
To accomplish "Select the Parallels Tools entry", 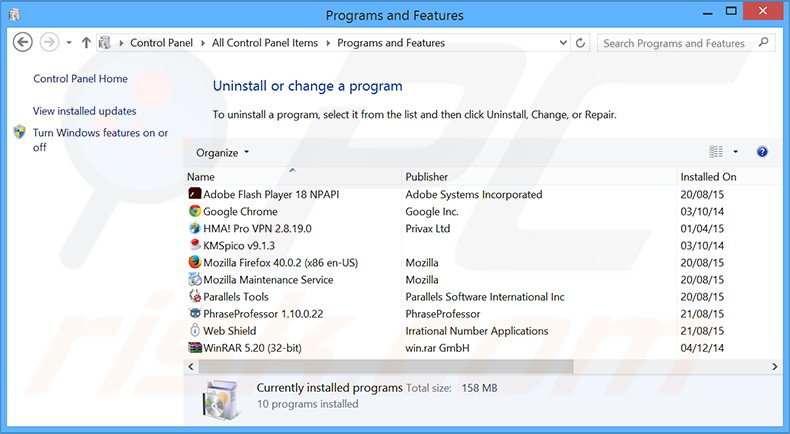I will [236, 296].
